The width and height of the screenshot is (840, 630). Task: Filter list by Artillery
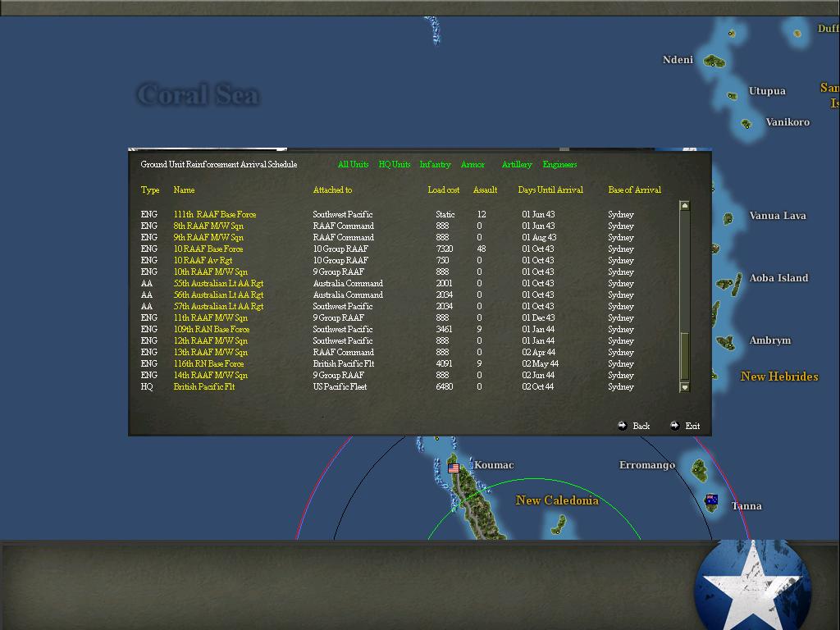(517, 164)
